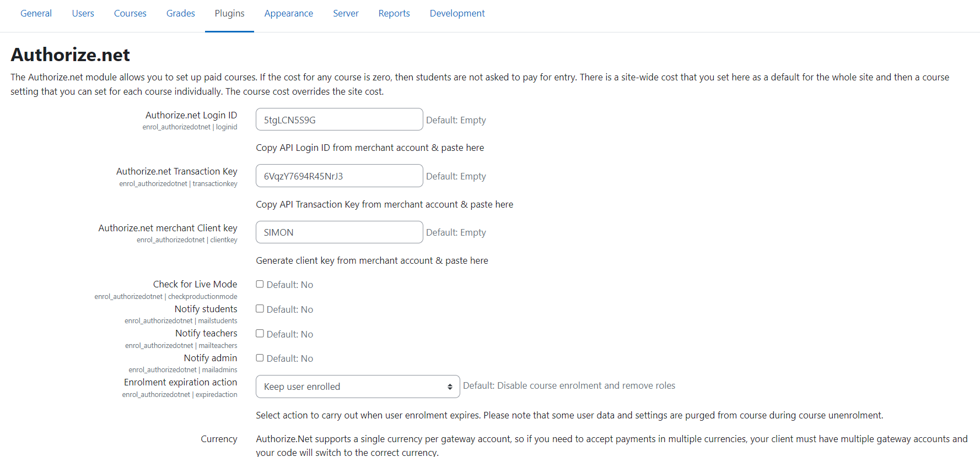This screenshot has width=980, height=457.
Task: Click 'Copy API Transaction Key from merchant account' help text
Action: [x=385, y=204]
